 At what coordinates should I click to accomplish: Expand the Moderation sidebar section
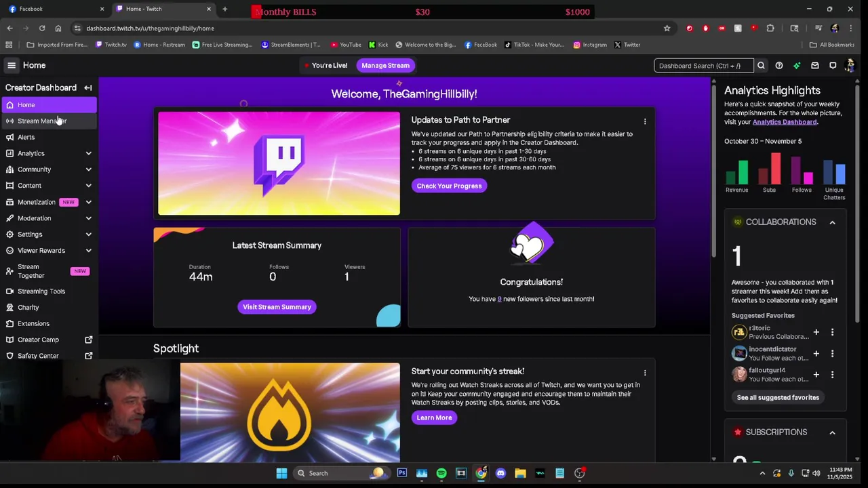pyautogui.click(x=88, y=218)
